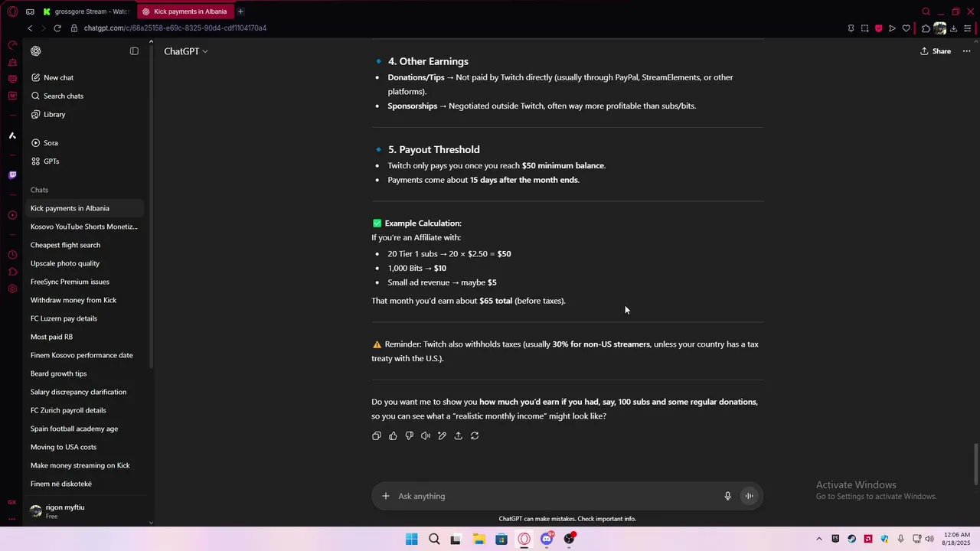The width and height of the screenshot is (980, 551).
Task: Open extensions cube in Opera sidebar
Action: pos(12,272)
